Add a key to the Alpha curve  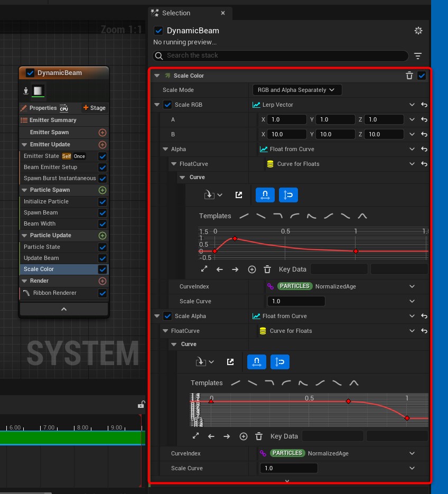251,269
